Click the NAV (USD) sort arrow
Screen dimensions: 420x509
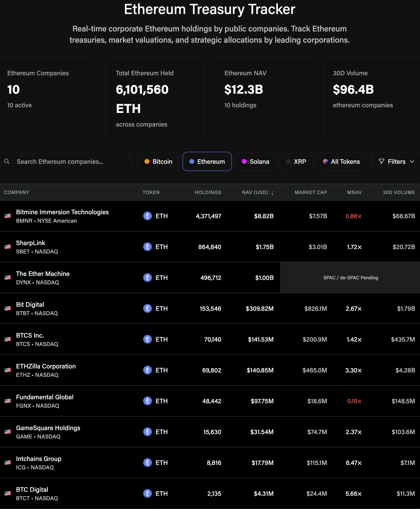(x=272, y=193)
